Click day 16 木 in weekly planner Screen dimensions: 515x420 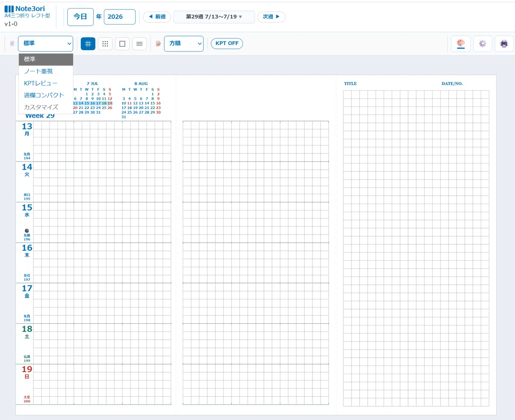(27, 250)
